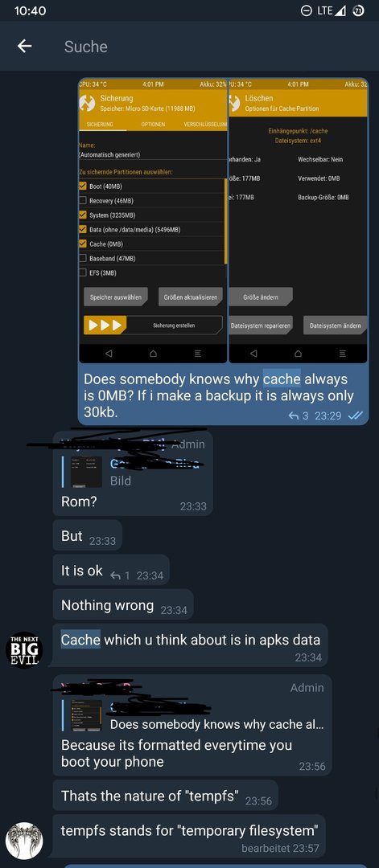Tap the highlighted word 'Cache' in message

click(x=80, y=640)
